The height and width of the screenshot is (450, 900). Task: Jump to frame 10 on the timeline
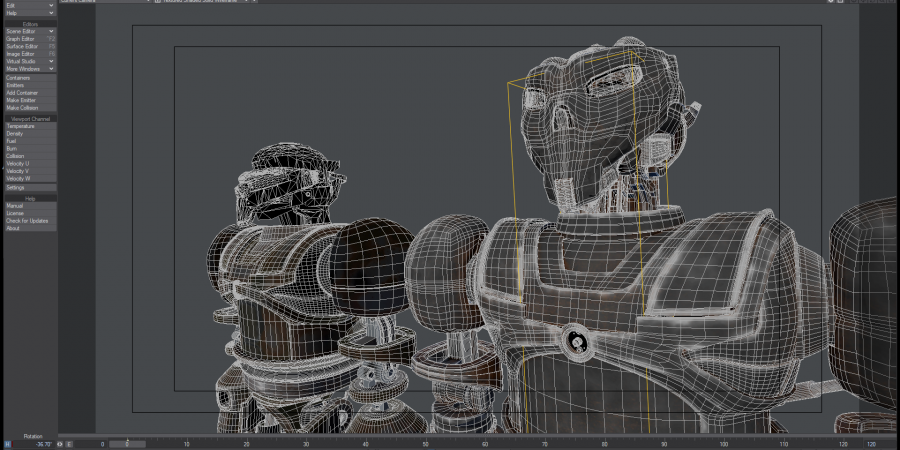187,444
